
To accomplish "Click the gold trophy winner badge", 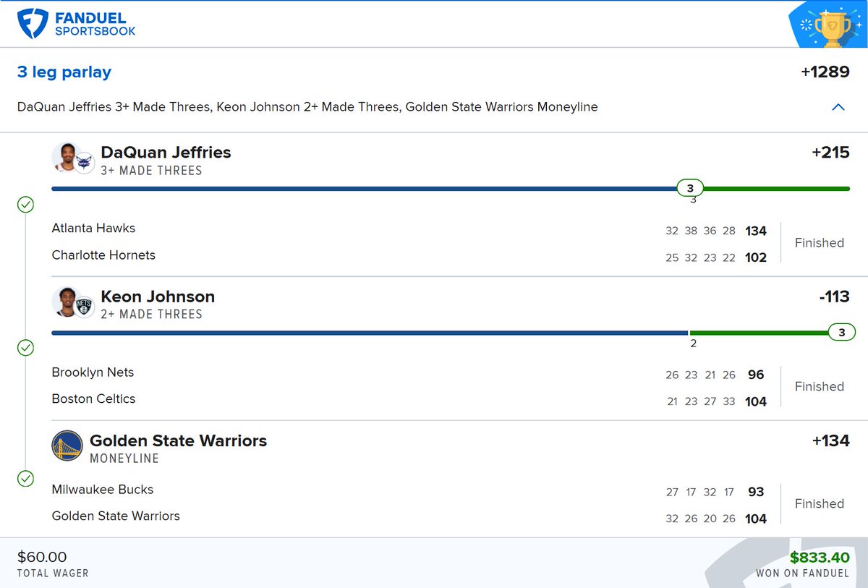I will click(832, 27).
